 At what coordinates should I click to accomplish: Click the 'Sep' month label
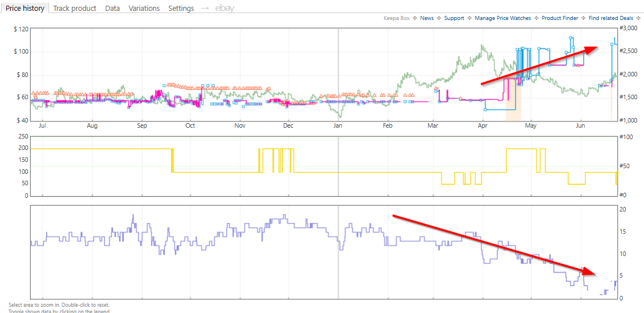142,125
